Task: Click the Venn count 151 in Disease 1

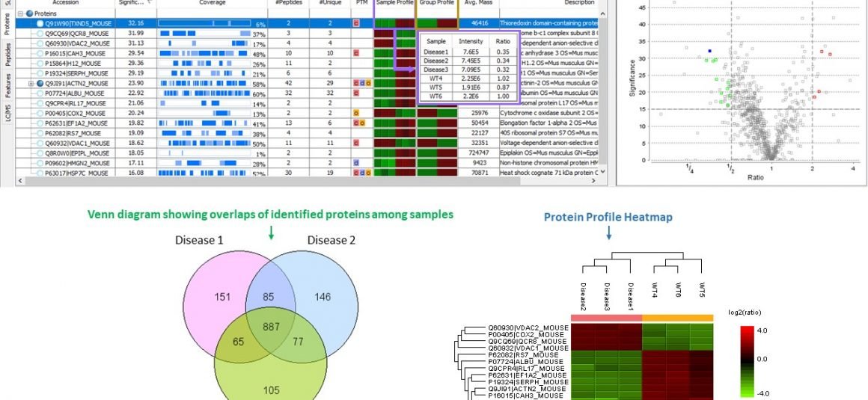Action: pos(222,298)
